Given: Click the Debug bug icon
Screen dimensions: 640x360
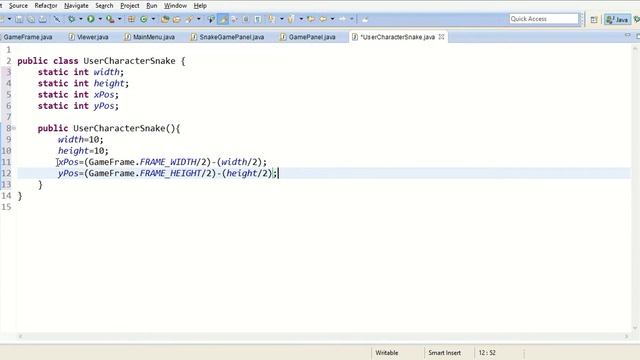Looking at the screenshot, I should (x=71, y=19).
